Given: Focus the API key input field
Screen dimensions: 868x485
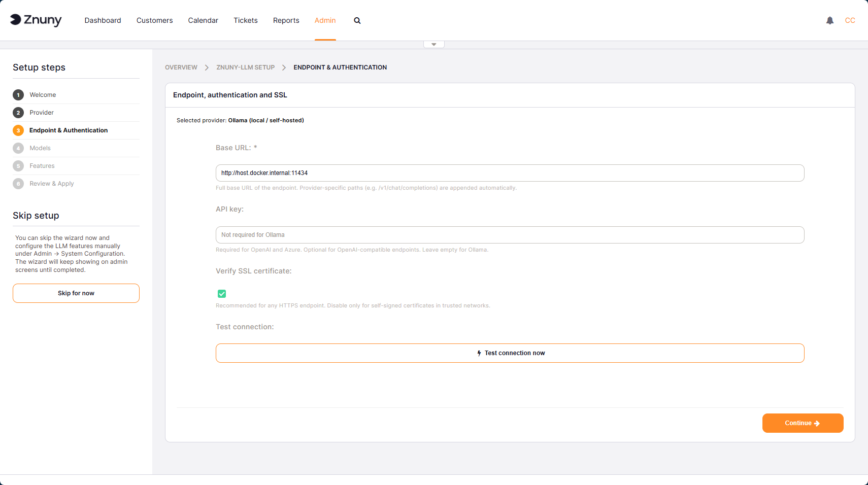Looking at the screenshot, I should (x=510, y=235).
